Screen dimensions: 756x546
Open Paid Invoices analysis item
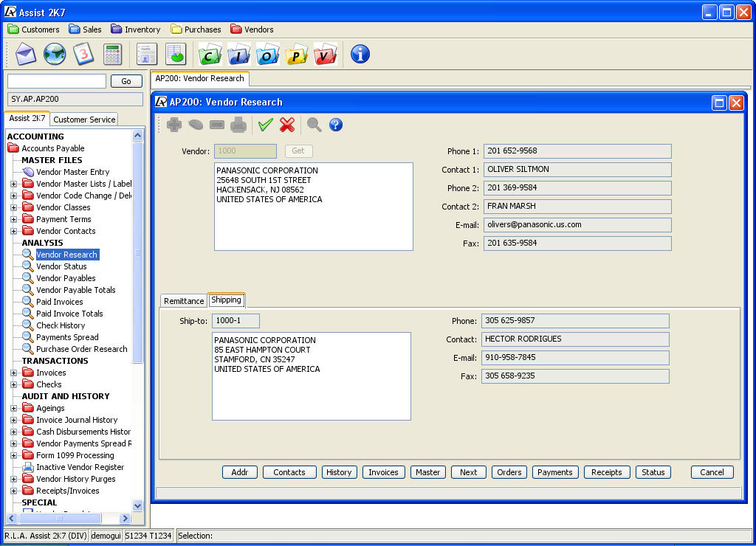tap(59, 302)
